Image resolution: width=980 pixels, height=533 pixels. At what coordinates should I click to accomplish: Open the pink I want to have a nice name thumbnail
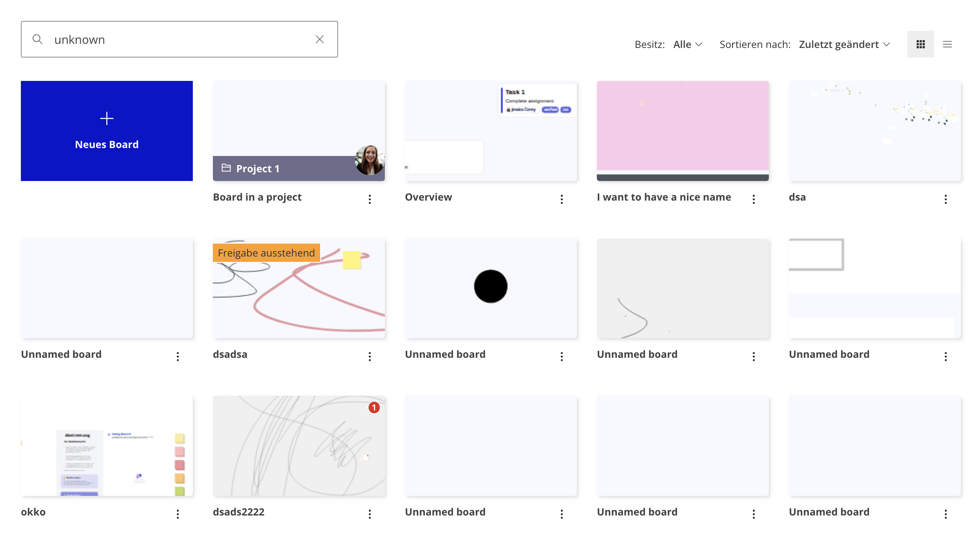click(683, 131)
